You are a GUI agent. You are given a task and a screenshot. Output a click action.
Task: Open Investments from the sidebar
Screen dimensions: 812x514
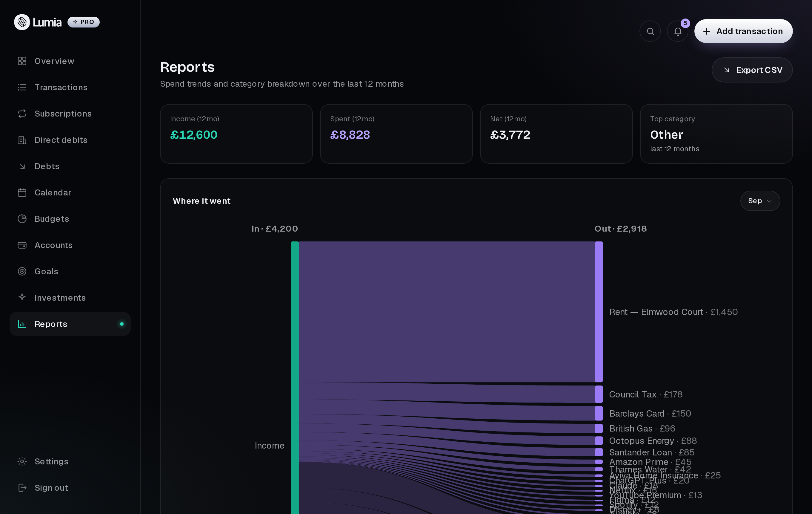point(70,298)
